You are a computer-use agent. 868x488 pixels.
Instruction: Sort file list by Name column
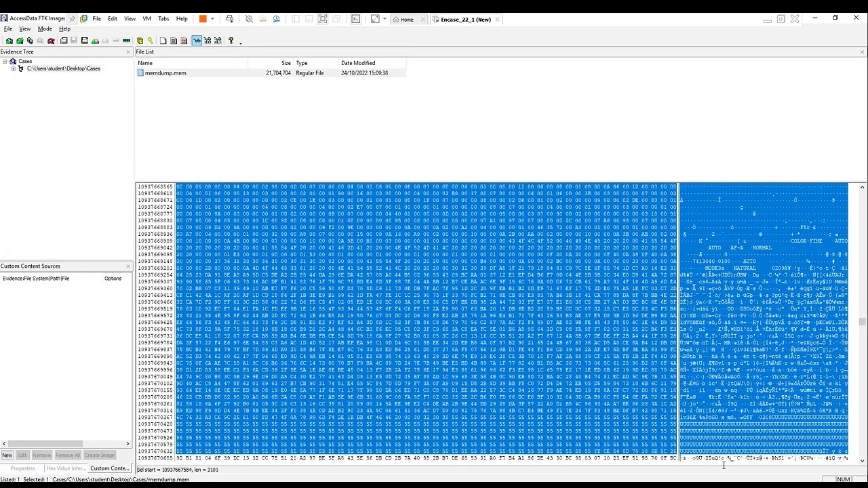pos(191,63)
